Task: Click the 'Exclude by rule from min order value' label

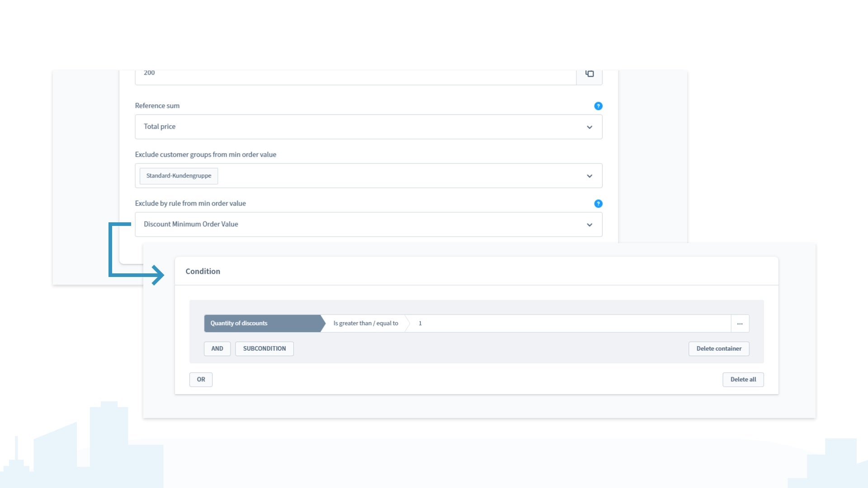Action: 190,203
